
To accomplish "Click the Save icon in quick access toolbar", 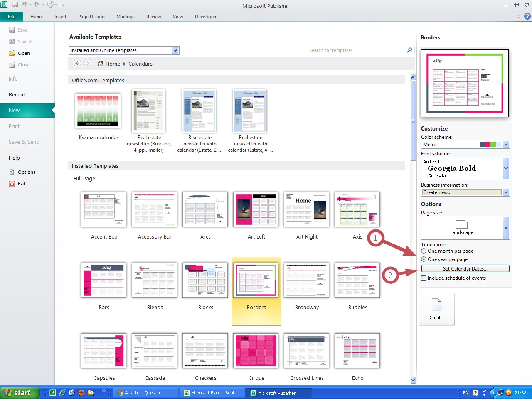I will click(x=15, y=5).
